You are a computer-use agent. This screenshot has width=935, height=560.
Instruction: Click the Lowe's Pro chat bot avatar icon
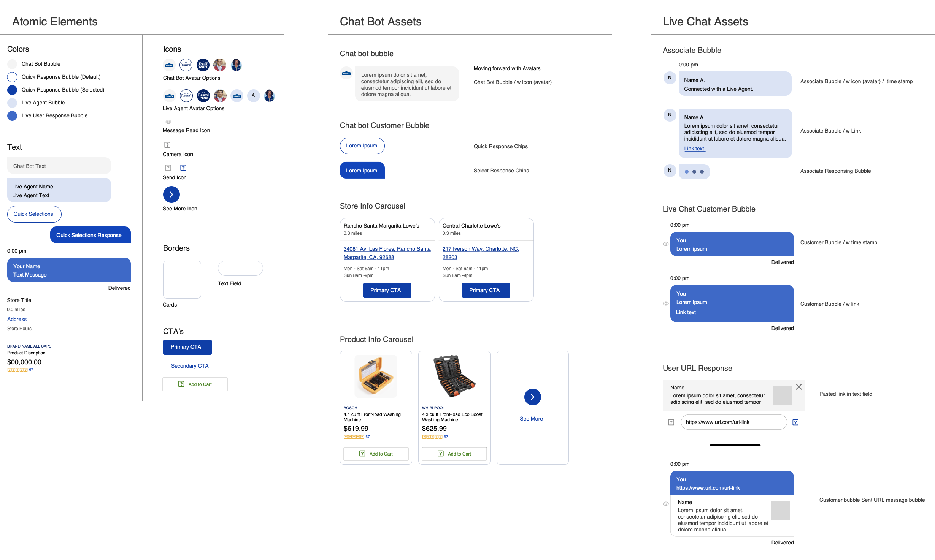[203, 65]
